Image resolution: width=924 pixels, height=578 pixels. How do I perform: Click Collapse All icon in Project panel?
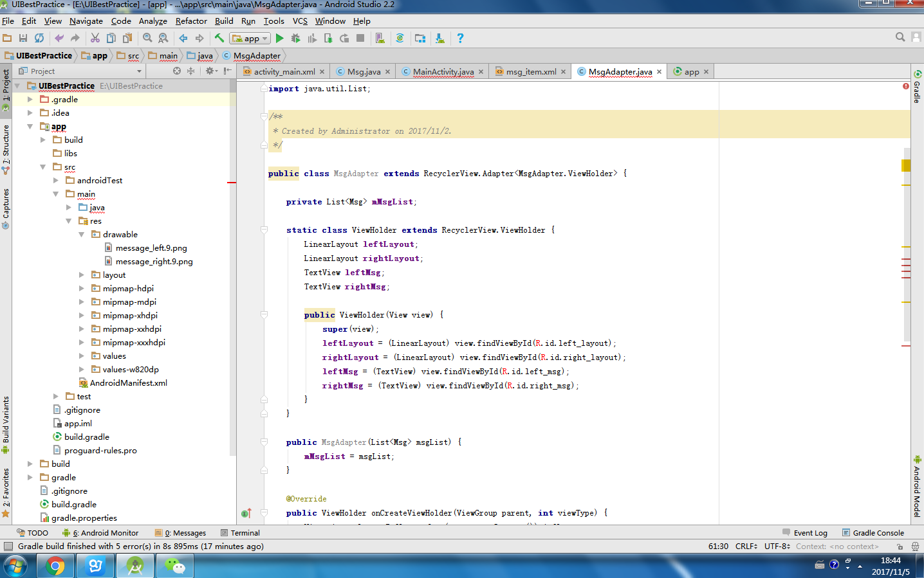click(x=190, y=71)
